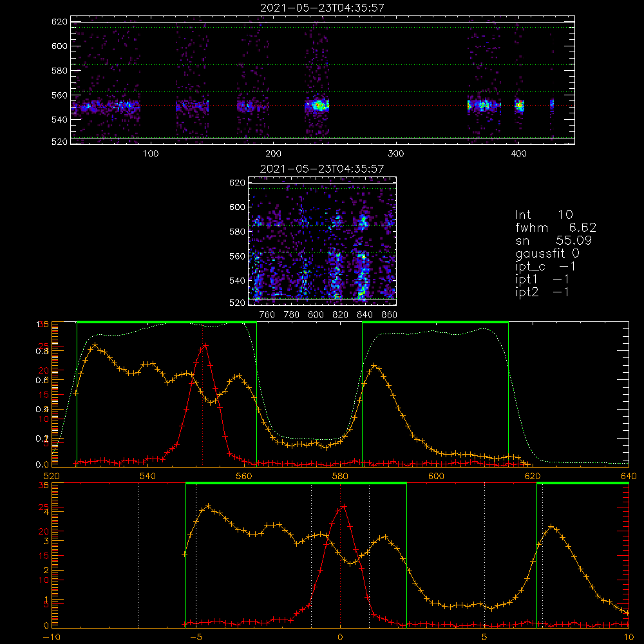Click x-axis label 840 under small spectrogram
Screen dimensions: 644x644
pyautogui.click(x=365, y=315)
